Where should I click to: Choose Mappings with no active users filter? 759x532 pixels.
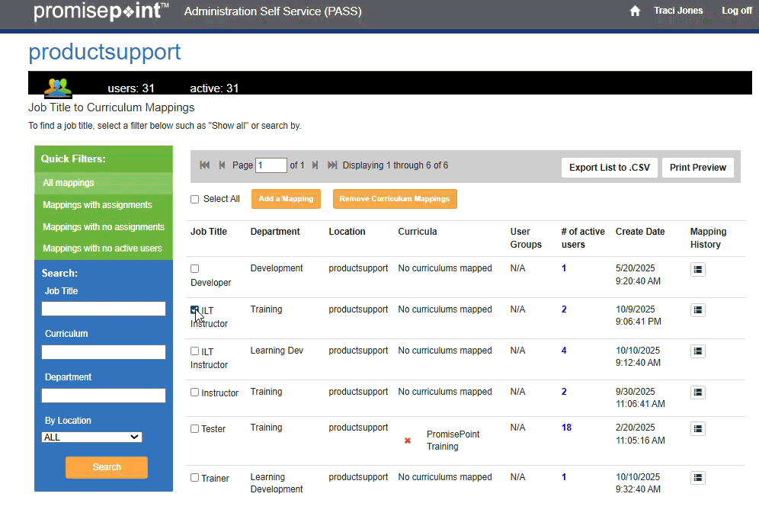point(102,248)
